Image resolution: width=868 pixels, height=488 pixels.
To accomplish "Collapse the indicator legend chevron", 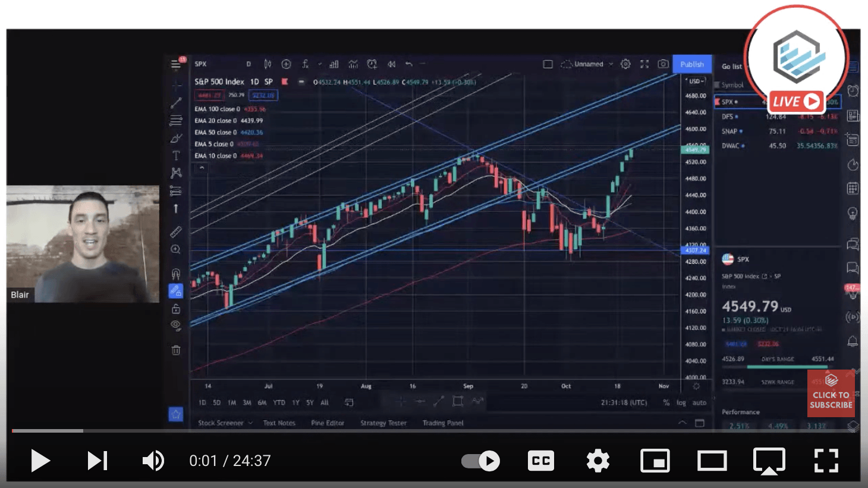I will point(202,168).
